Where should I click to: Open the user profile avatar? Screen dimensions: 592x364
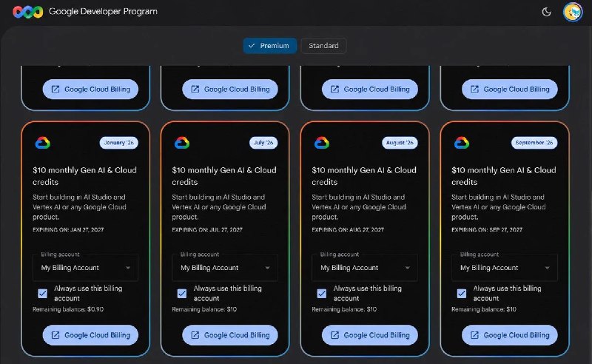pyautogui.click(x=573, y=12)
